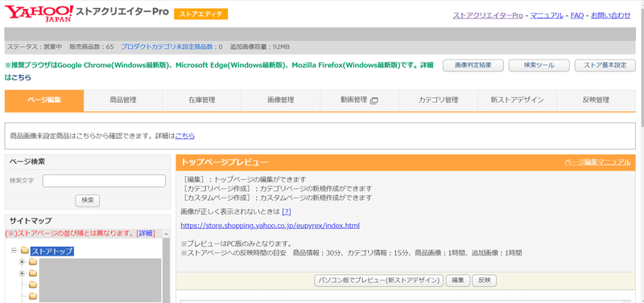Viewport: 644px width, 303px height.
Task: Open the external-window icon beside 動画管理
Action: [x=374, y=100]
